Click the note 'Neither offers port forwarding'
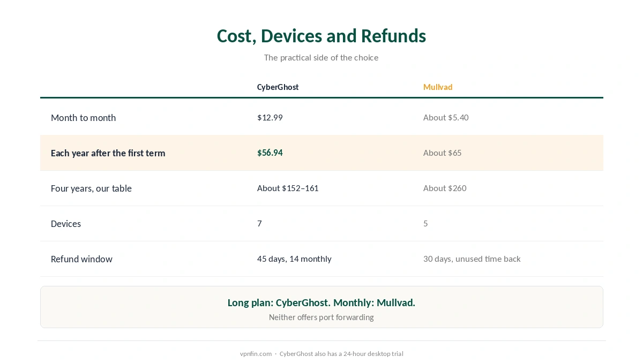Viewport: 643px width, 364px height. 322,317
